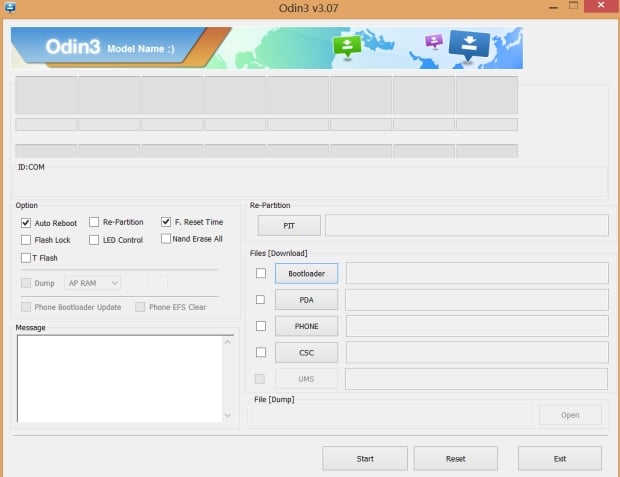
Task: Click the PIT button
Action: 289,225
